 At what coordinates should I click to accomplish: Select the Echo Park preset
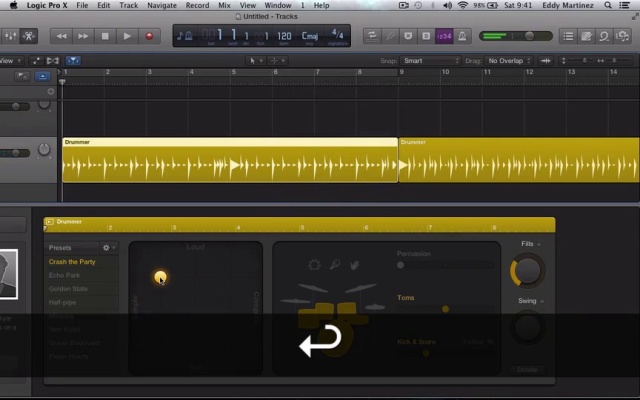(x=64, y=275)
